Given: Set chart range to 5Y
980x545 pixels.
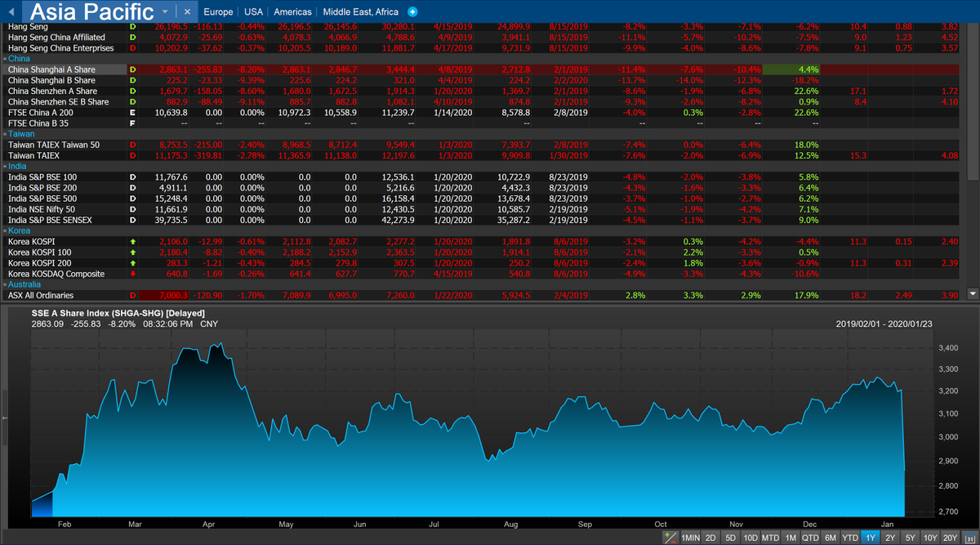Looking at the screenshot, I should 910,538.
